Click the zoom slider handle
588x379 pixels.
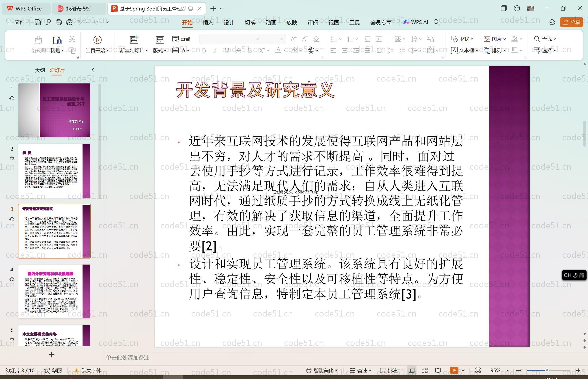[x=547, y=370]
